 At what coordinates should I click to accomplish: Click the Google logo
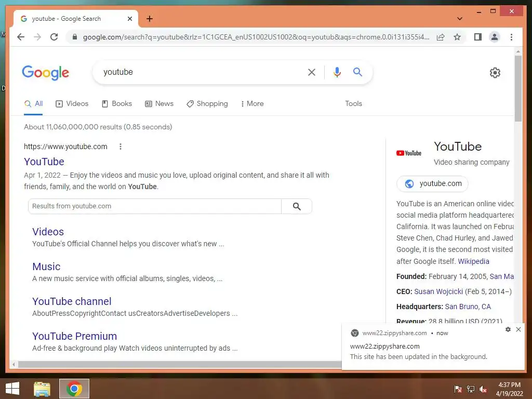click(x=46, y=73)
